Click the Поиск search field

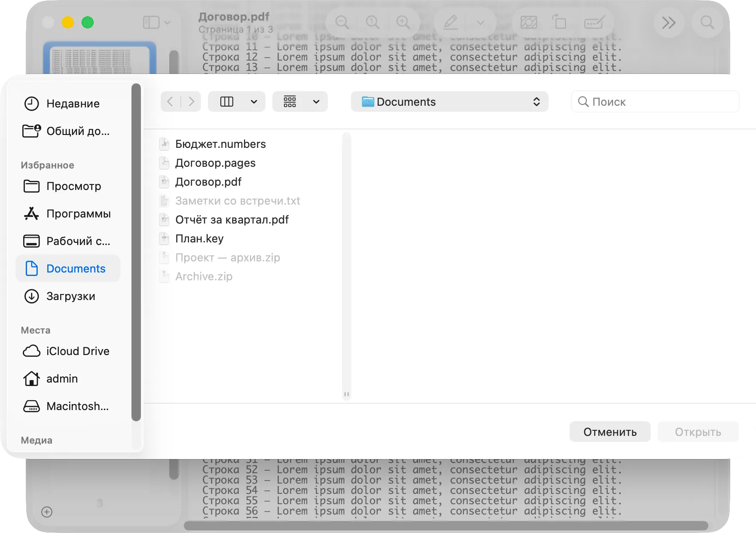tap(655, 102)
